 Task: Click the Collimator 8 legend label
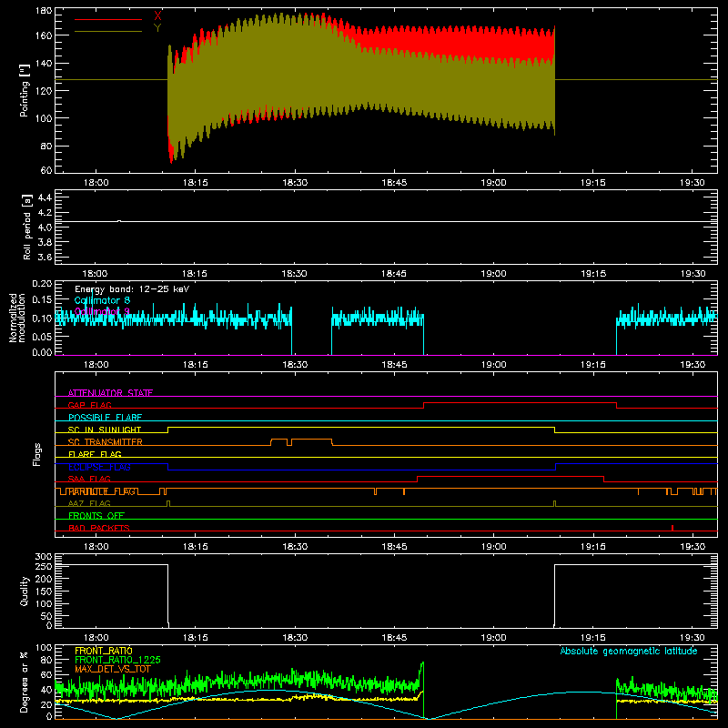(102, 300)
